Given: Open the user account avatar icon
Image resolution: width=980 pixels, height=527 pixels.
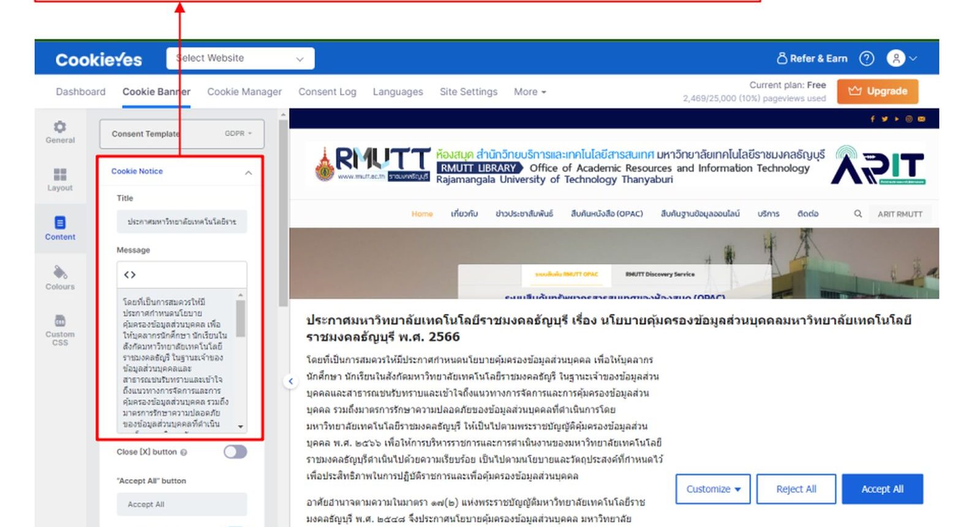Looking at the screenshot, I should point(895,58).
